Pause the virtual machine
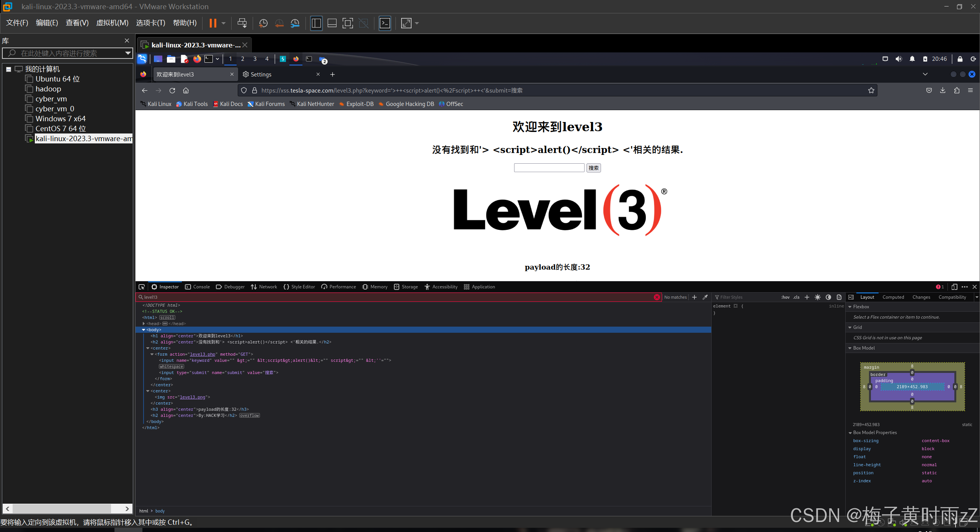Image resolution: width=980 pixels, height=532 pixels. point(213,23)
